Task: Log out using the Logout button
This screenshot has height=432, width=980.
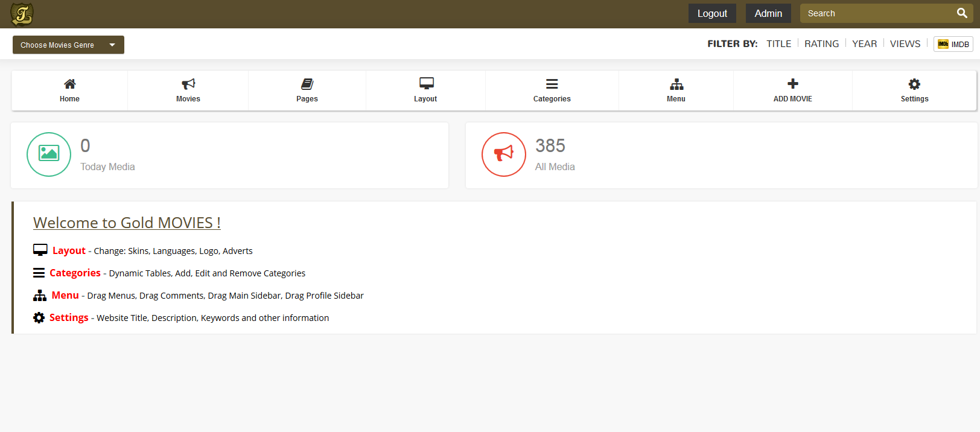Action: pyautogui.click(x=712, y=13)
